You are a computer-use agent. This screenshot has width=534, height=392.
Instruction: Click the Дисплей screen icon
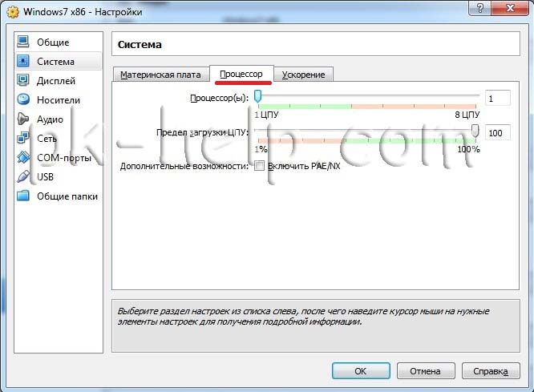coord(23,80)
